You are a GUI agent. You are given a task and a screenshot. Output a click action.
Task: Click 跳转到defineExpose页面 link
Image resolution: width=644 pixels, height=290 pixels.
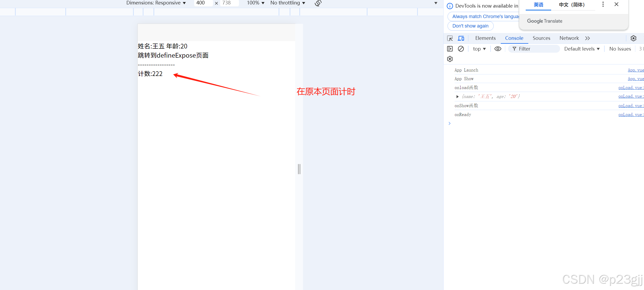pyautogui.click(x=173, y=56)
